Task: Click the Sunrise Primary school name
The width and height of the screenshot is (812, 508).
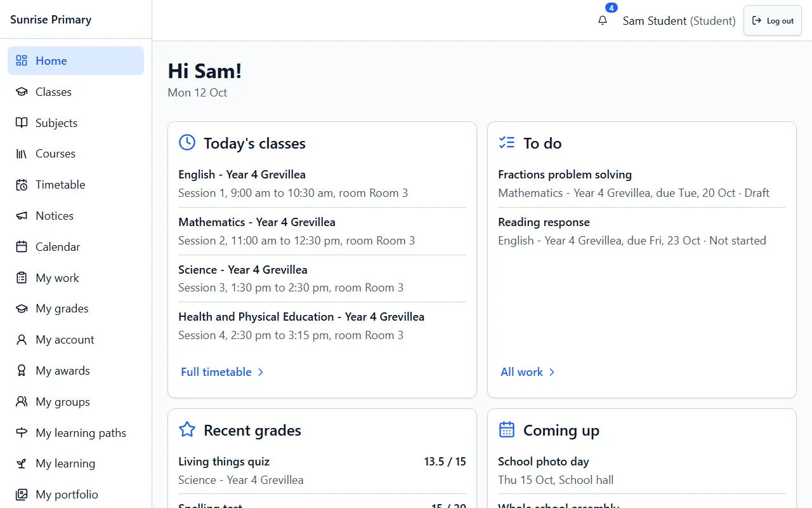Action: [51, 20]
